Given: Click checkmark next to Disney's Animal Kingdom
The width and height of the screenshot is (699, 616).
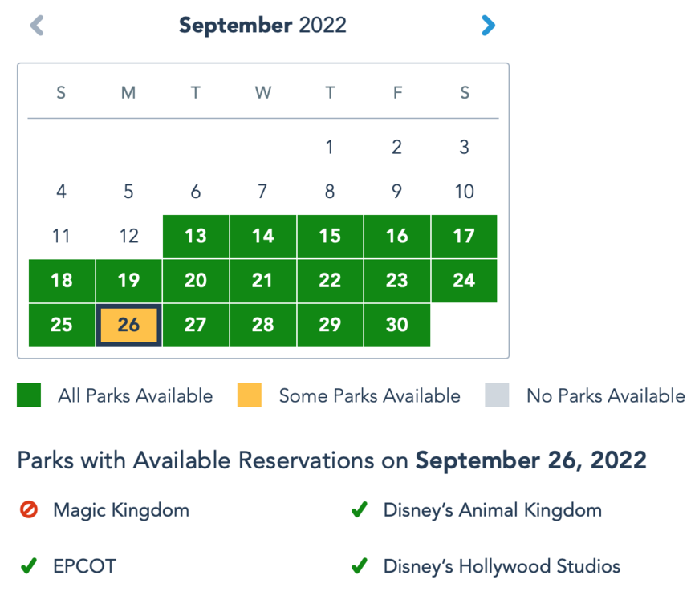Looking at the screenshot, I should [x=359, y=510].
